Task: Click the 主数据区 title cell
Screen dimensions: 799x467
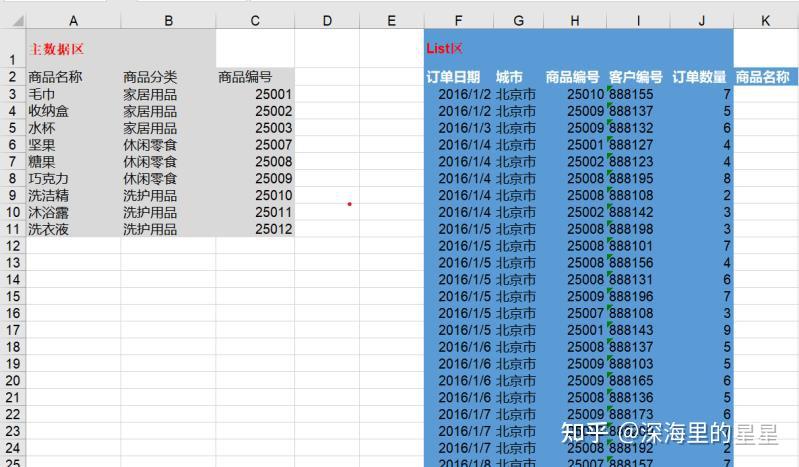Action: (x=73, y=48)
